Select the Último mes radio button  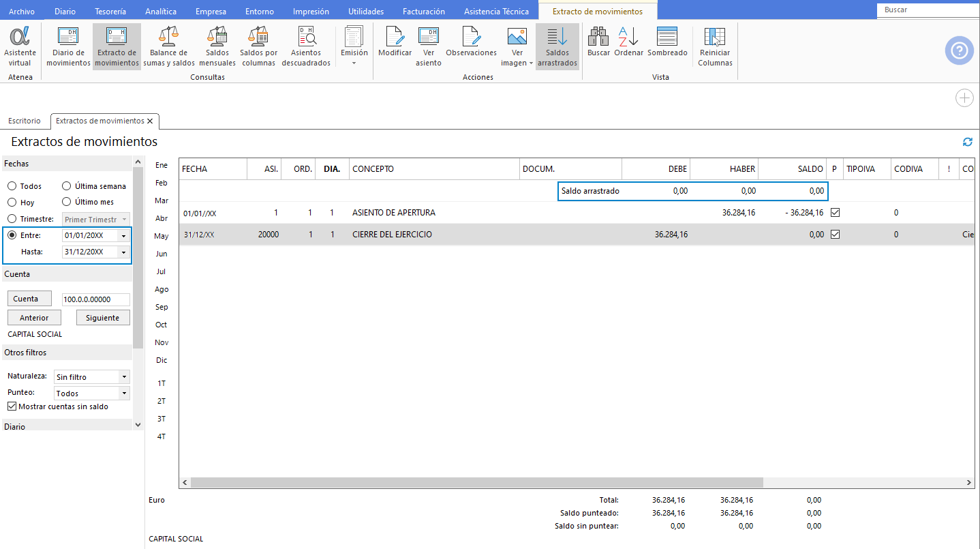67,202
